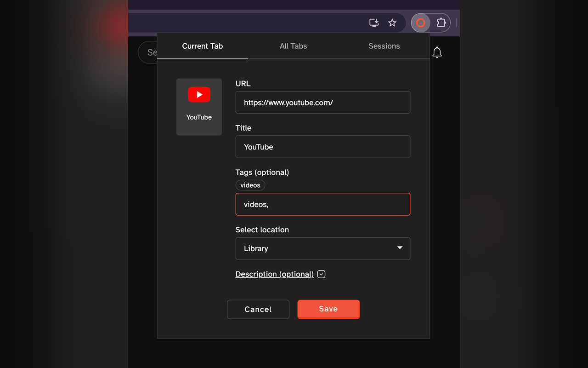
Task: Focus the Tags input field
Action: tap(322, 204)
